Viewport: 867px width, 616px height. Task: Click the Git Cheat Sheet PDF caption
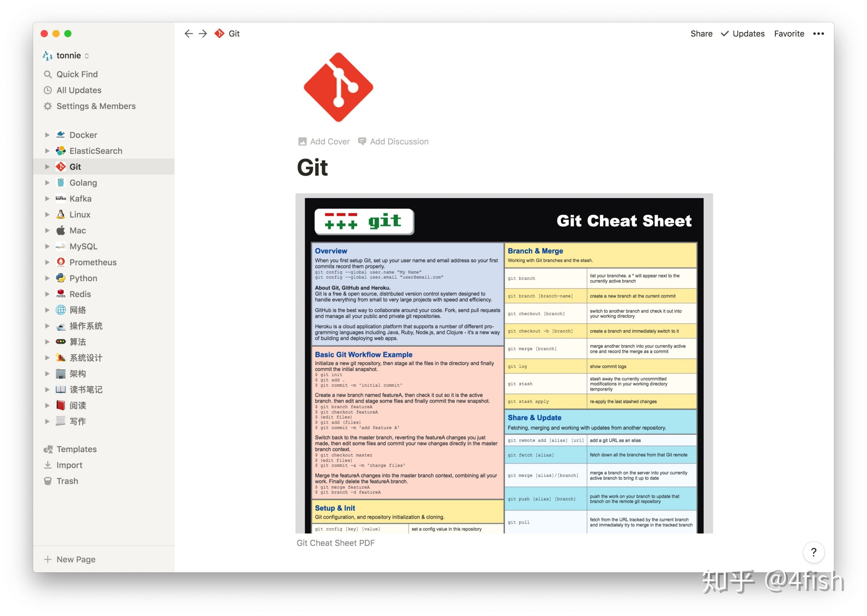point(336,544)
